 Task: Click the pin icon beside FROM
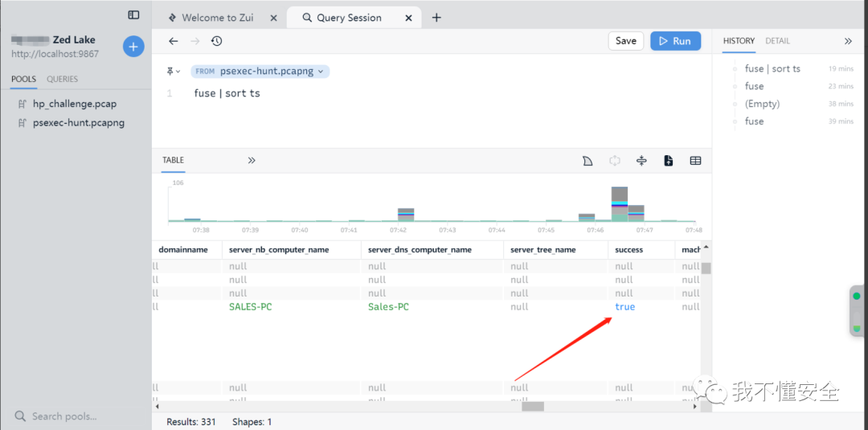point(171,71)
